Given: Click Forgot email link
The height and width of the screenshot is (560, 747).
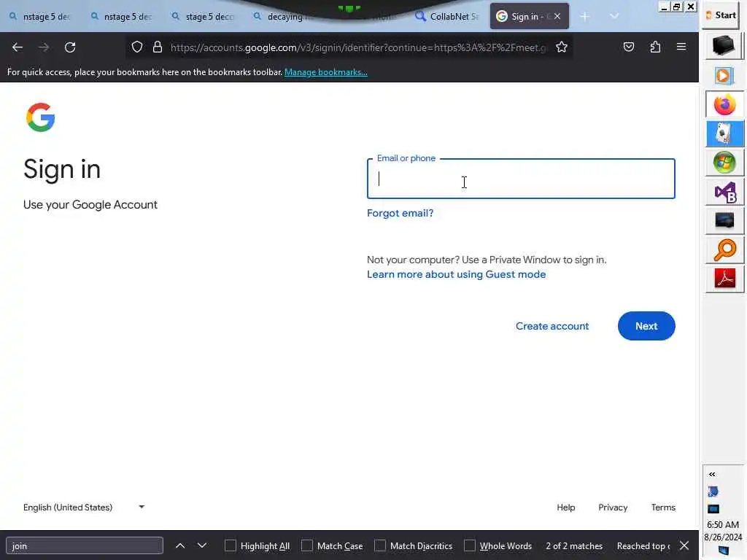Looking at the screenshot, I should click(x=400, y=214).
